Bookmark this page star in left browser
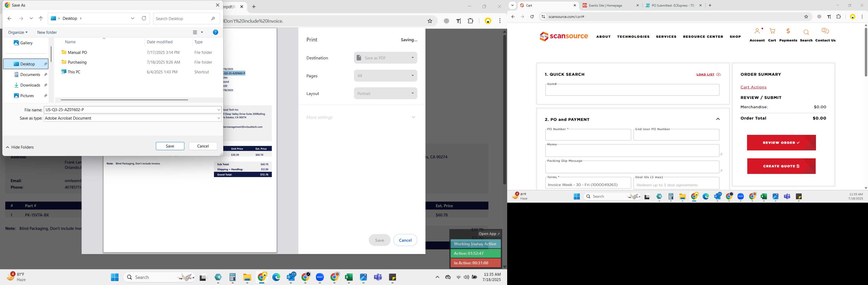This screenshot has width=868, height=285. (430, 21)
